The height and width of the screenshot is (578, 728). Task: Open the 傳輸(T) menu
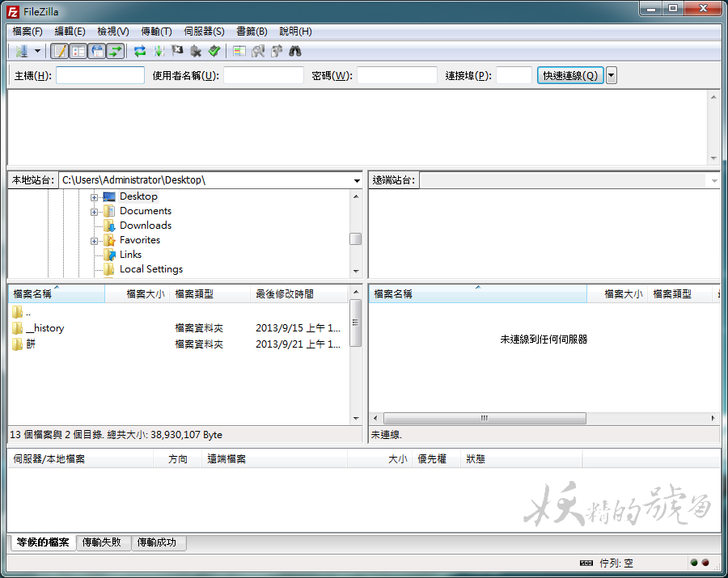click(156, 32)
